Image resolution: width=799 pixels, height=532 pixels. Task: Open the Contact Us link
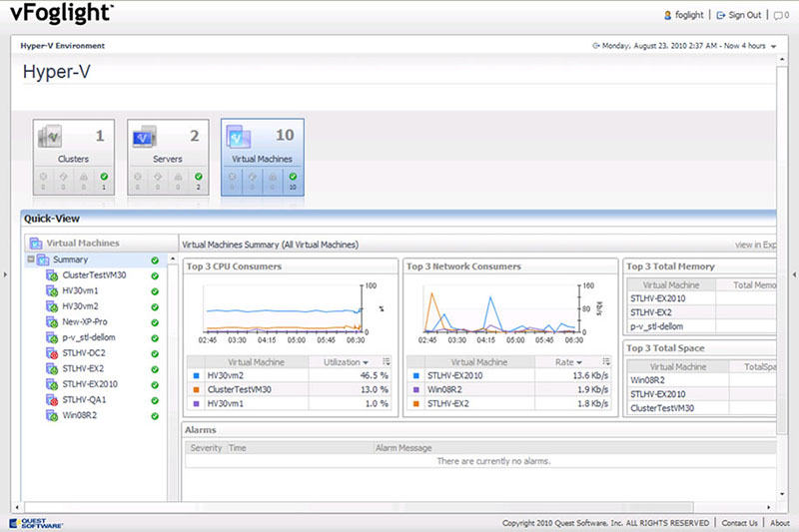point(739,523)
